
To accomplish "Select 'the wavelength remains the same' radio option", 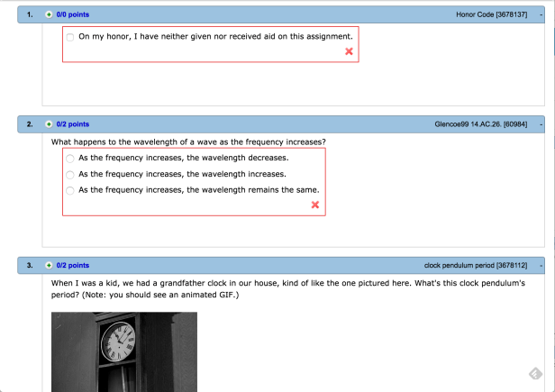I will point(70,191).
